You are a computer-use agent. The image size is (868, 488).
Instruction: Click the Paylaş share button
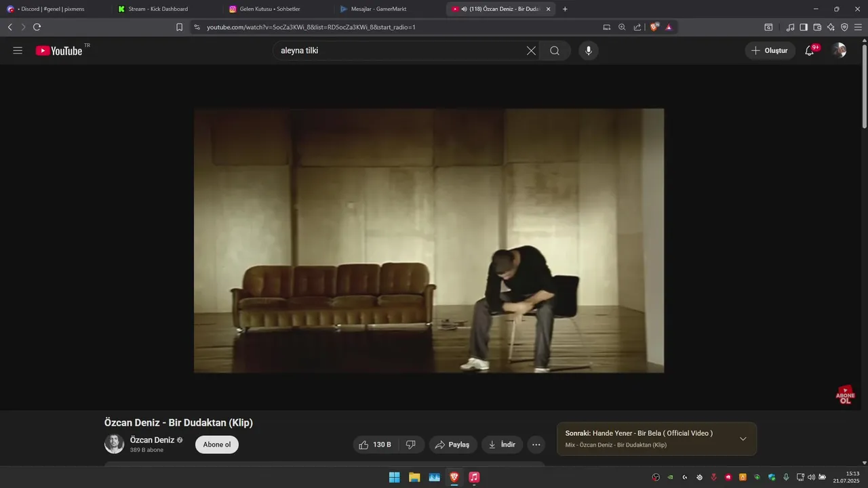[453, 445]
